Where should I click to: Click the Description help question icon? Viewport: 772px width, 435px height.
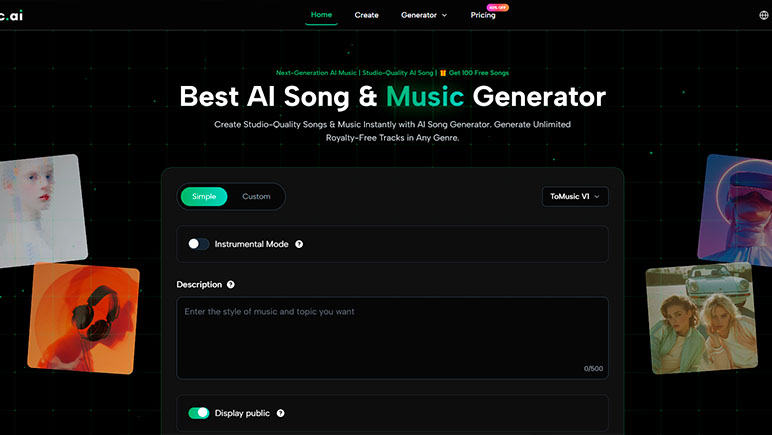click(x=230, y=284)
